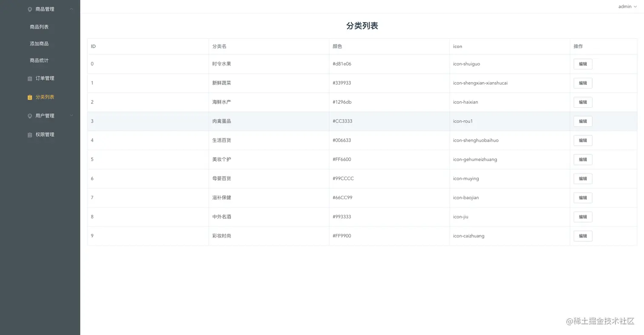Screen dimensions: 644x335
Task: Click the clipboard icon beside 权限管理
Action: 30,135
